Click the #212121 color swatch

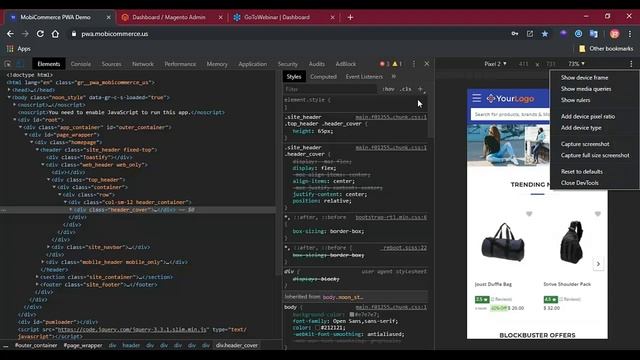point(317,328)
